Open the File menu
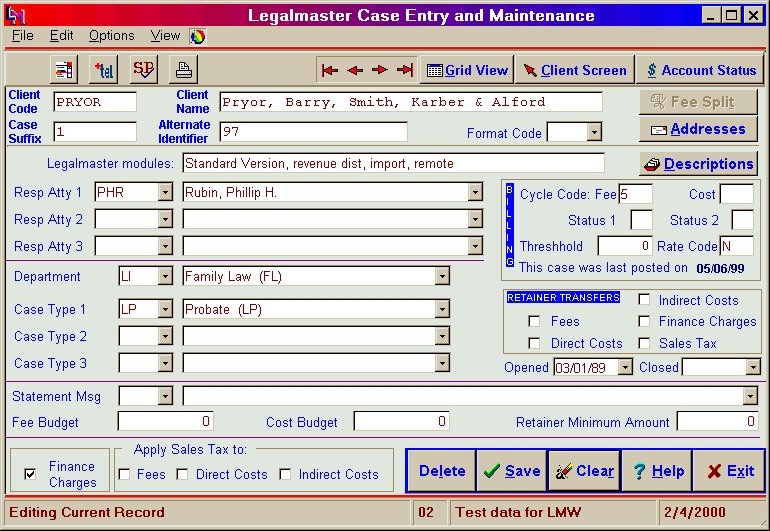Viewport: 770px width, 531px height. click(23, 36)
